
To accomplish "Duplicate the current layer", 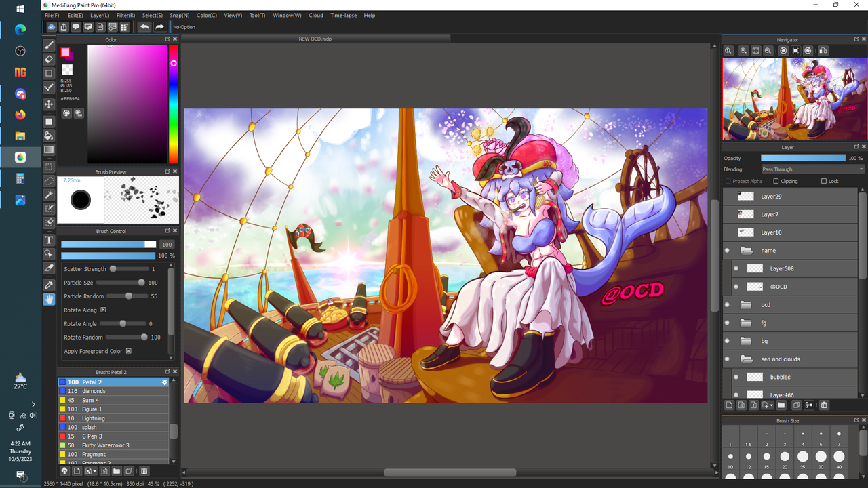I will point(796,405).
